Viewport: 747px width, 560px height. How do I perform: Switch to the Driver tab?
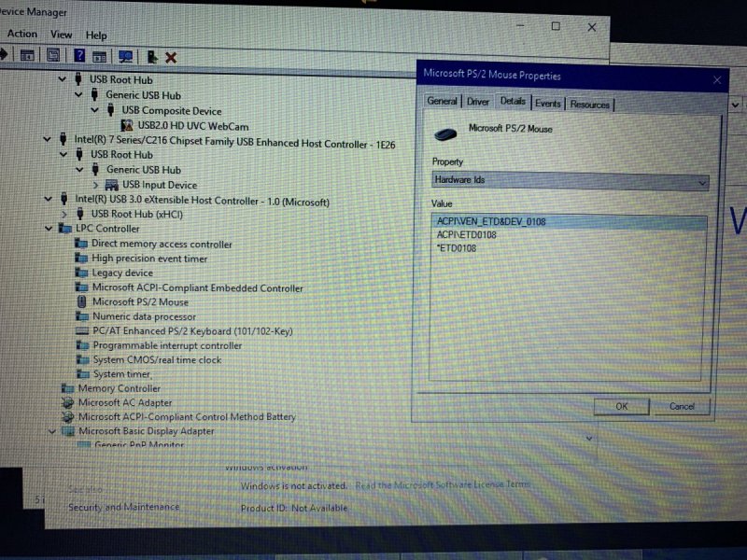tap(478, 102)
